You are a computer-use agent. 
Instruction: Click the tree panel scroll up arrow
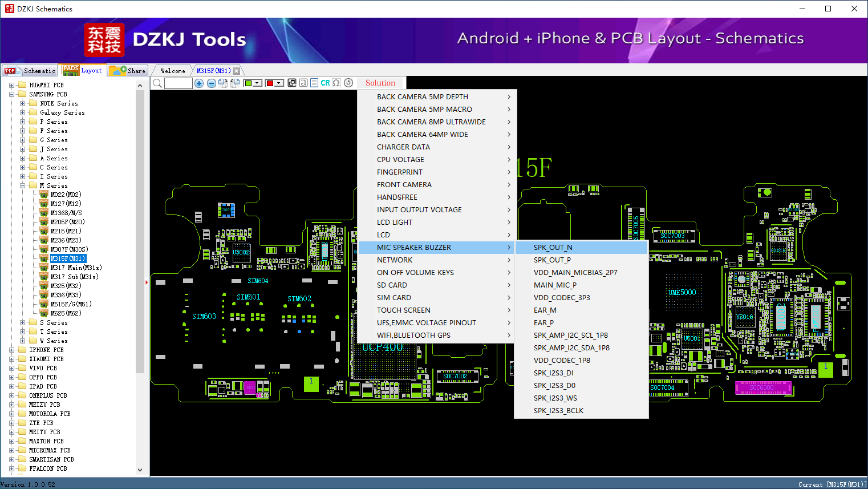[140, 86]
